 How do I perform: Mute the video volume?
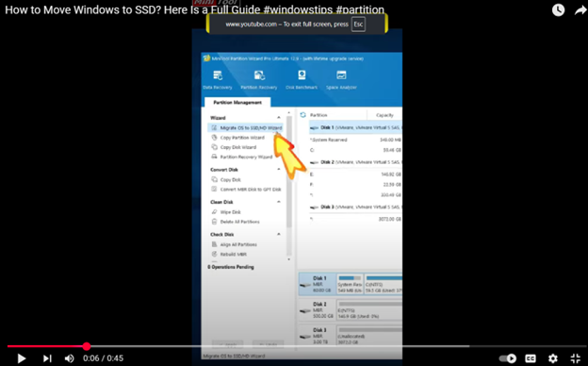pos(70,358)
